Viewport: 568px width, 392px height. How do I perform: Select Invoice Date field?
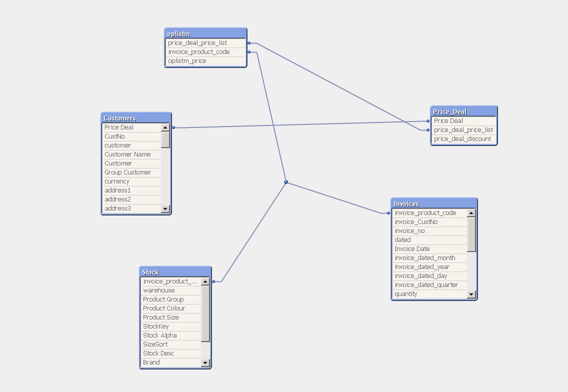click(x=429, y=249)
